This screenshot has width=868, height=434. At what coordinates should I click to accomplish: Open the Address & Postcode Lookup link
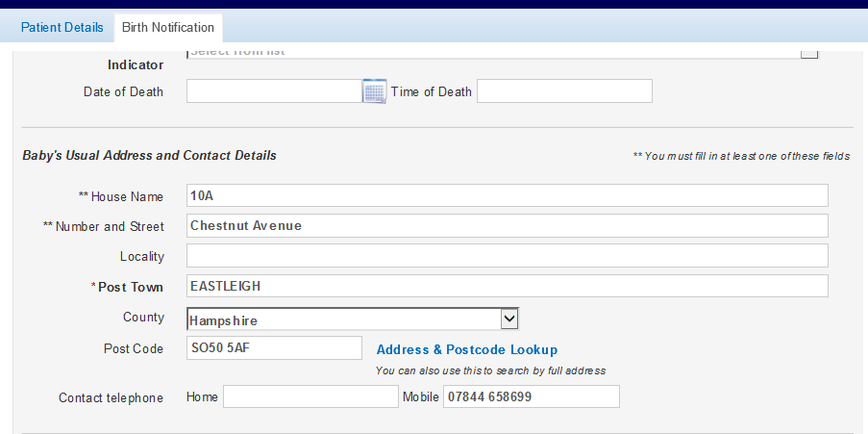coord(466,349)
